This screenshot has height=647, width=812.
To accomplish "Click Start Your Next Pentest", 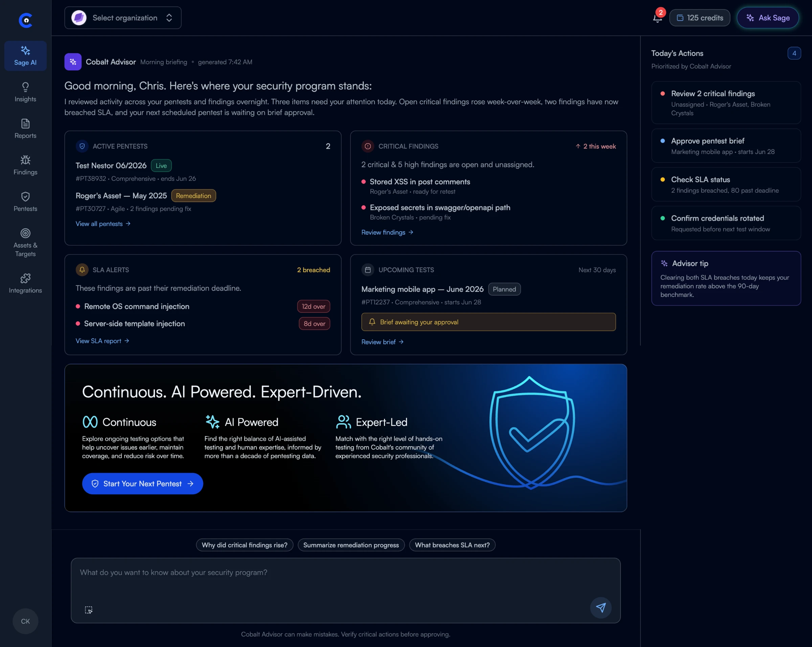I will (x=142, y=483).
